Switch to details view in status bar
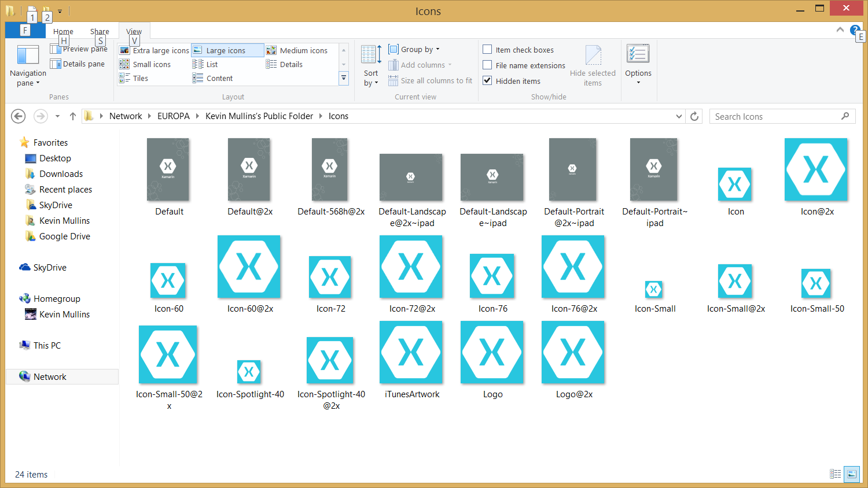868x488 pixels. point(835,474)
